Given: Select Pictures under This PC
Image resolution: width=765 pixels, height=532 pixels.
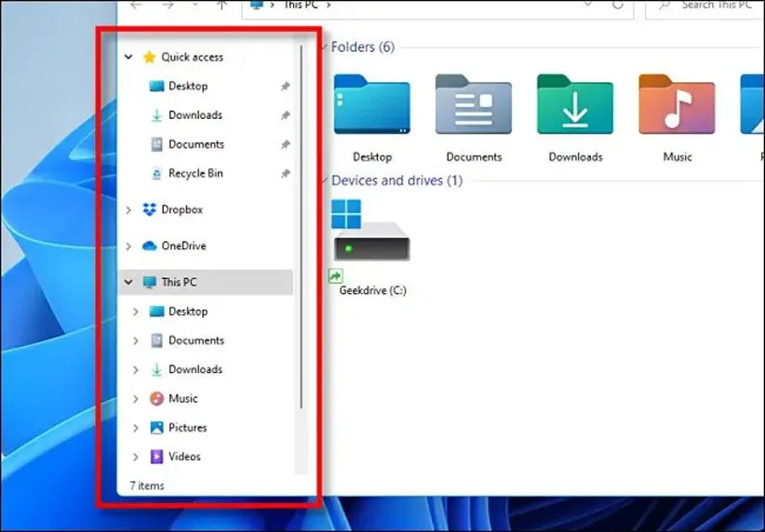Looking at the screenshot, I should click(187, 428).
